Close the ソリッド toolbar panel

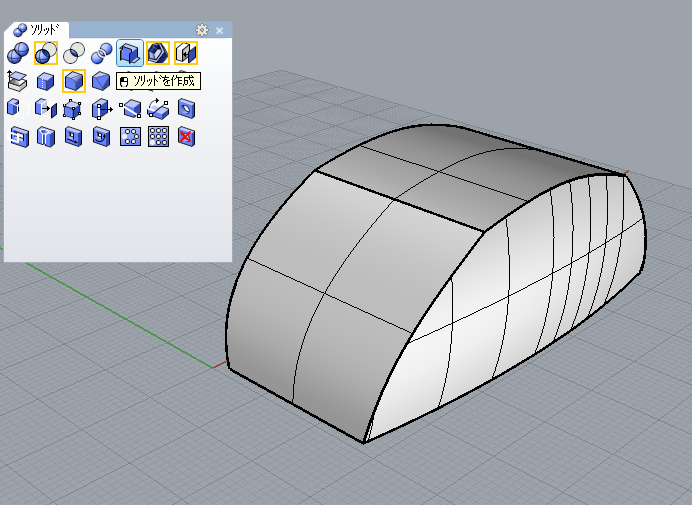pos(219,30)
